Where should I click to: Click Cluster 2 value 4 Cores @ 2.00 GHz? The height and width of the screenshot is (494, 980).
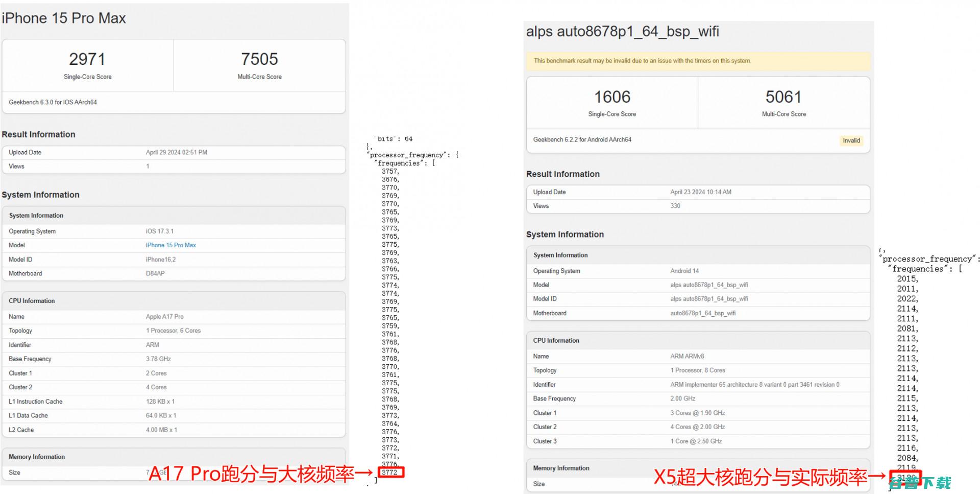point(698,427)
